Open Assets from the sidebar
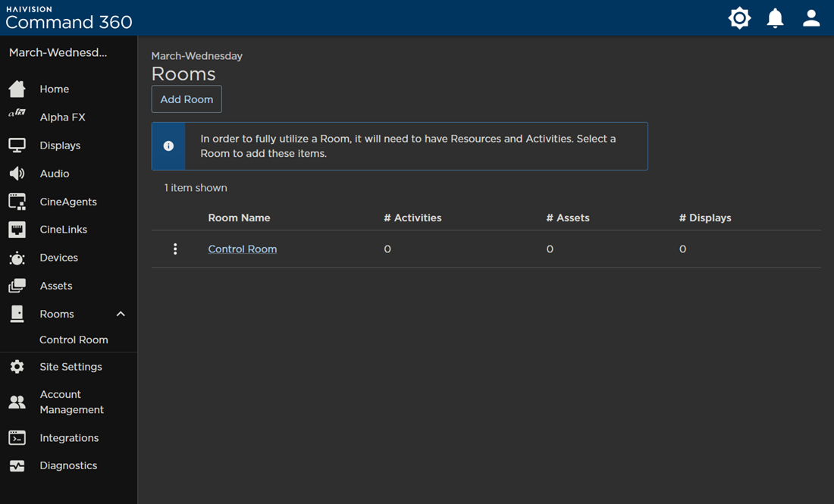 tap(56, 286)
